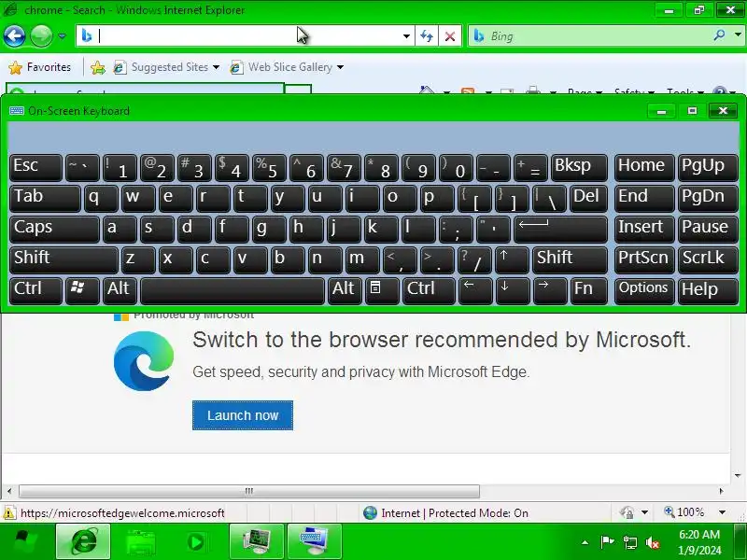Viewport: 747px width, 560px height.
Task: Click the right arrow key
Action: click(549, 290)
